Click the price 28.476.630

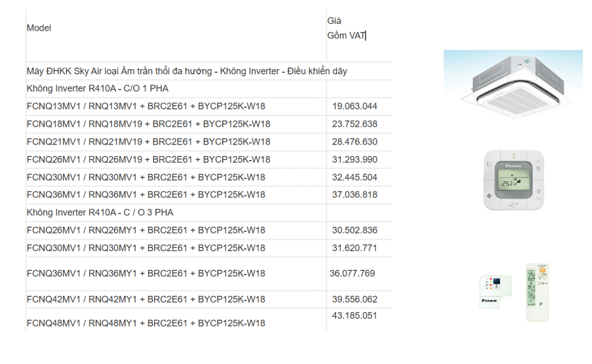pyautogui.click(x=354, y=142)
